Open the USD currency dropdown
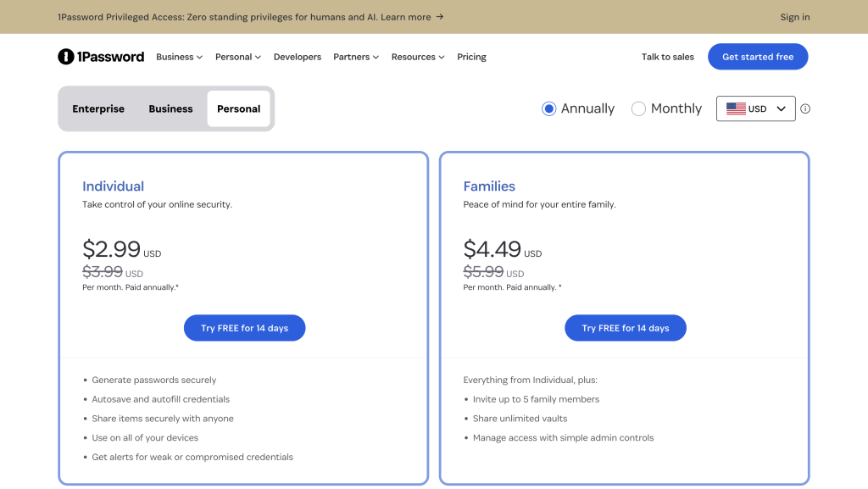 [755, 108]
